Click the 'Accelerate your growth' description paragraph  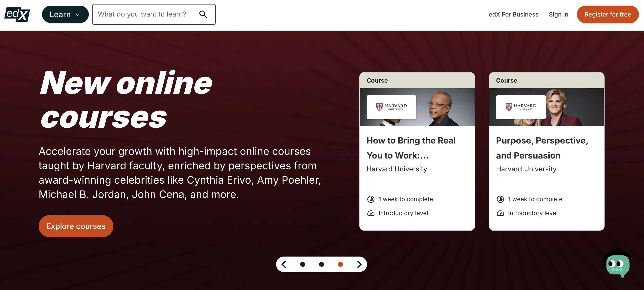[180, 173]
